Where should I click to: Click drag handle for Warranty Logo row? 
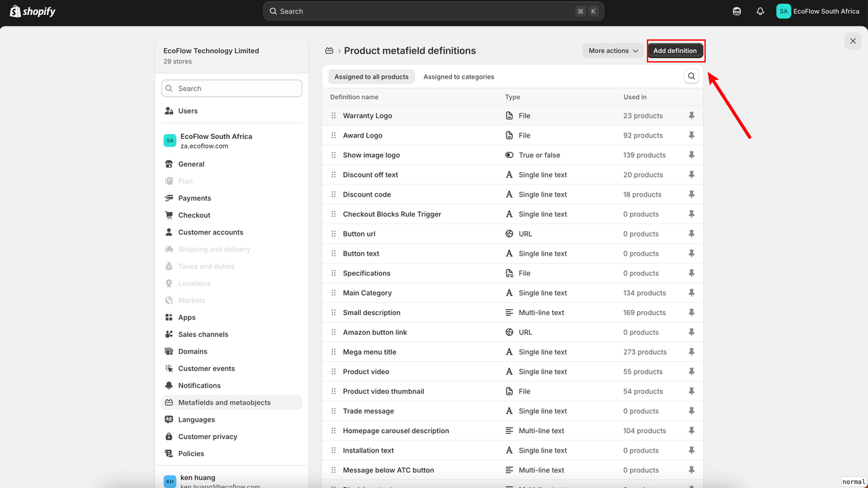(x=334, y=116)
